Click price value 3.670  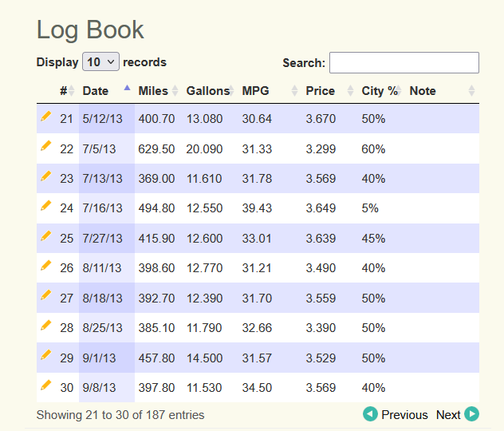(x=321, y=119)
